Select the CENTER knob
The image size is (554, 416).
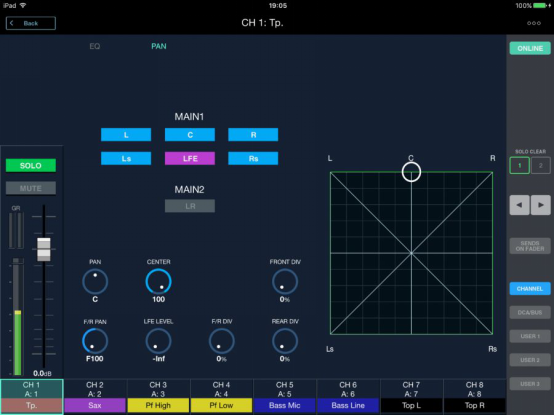(x=158, y=282)
